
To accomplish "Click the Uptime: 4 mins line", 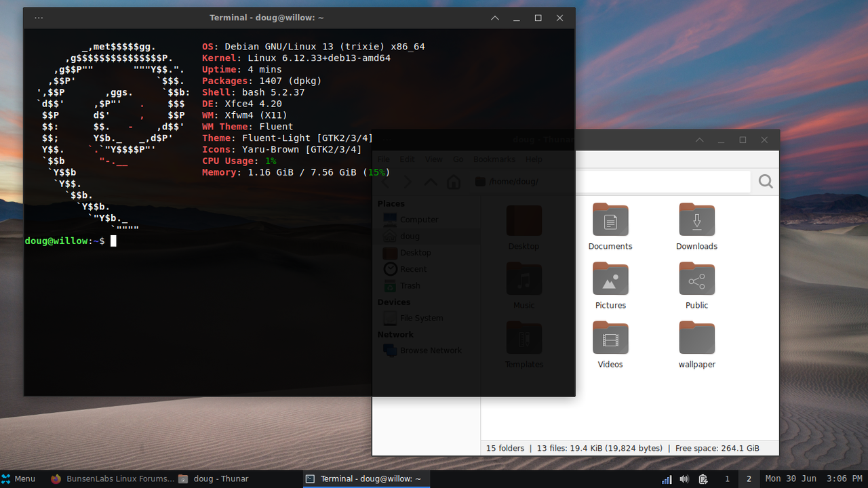I will click(242, 70).
